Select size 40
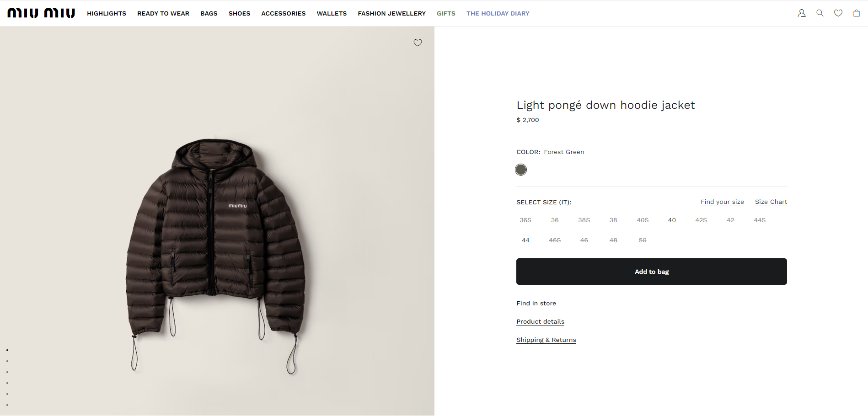 click(x=671, y=220)
